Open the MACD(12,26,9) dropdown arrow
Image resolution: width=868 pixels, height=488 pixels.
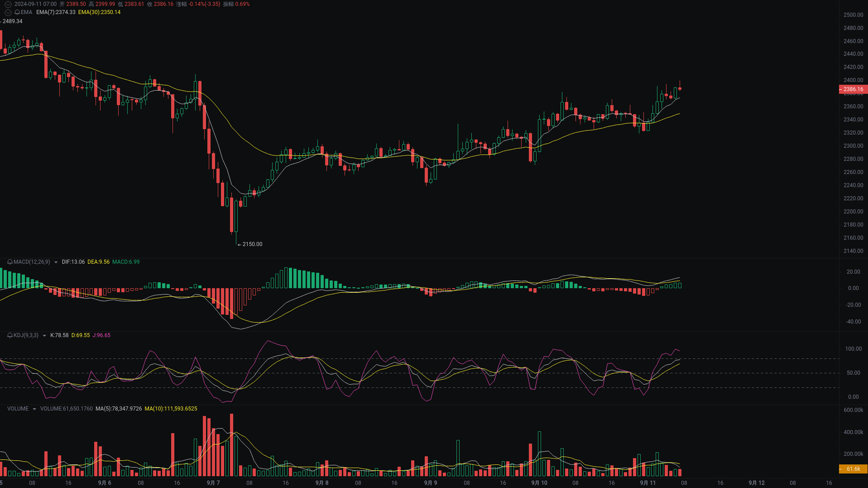point(55,262)
